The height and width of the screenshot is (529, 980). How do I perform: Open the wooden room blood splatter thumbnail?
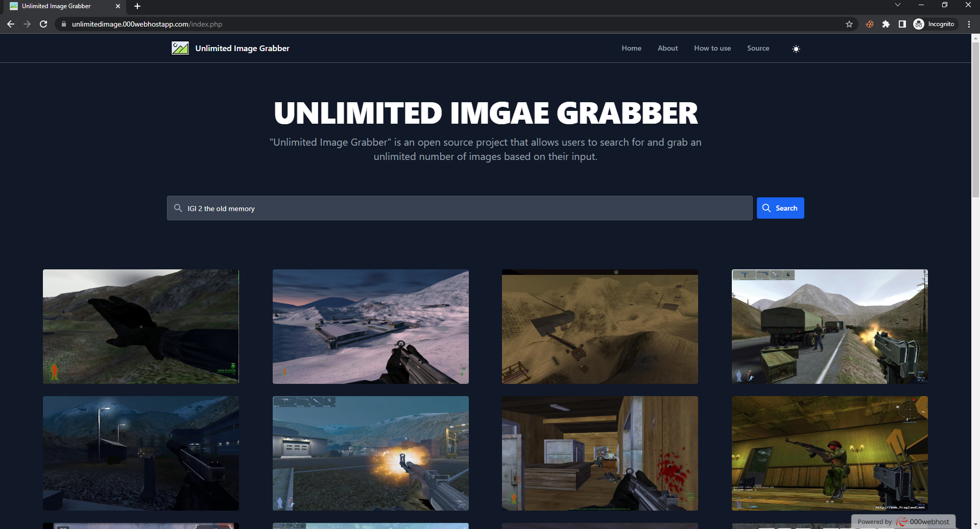(x=600, y=453)
